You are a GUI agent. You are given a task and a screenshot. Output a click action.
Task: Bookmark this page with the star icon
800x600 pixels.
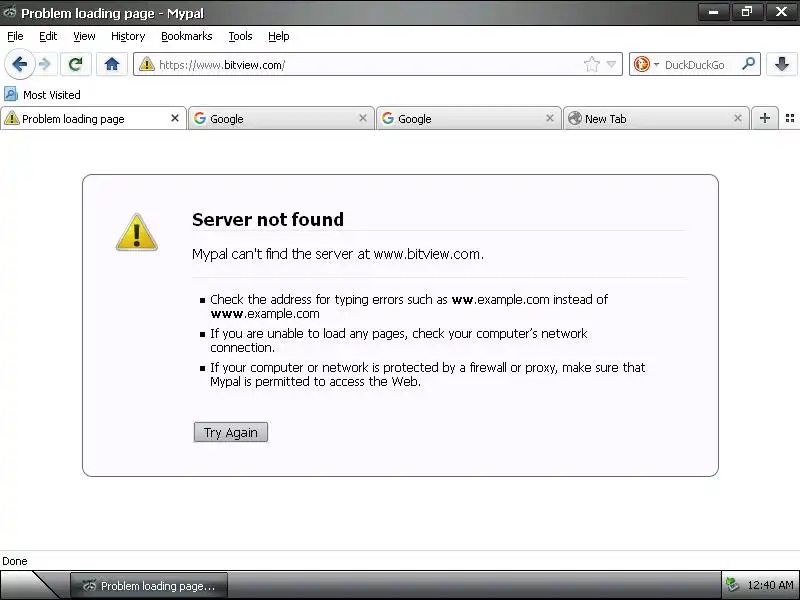pos(591,64)
